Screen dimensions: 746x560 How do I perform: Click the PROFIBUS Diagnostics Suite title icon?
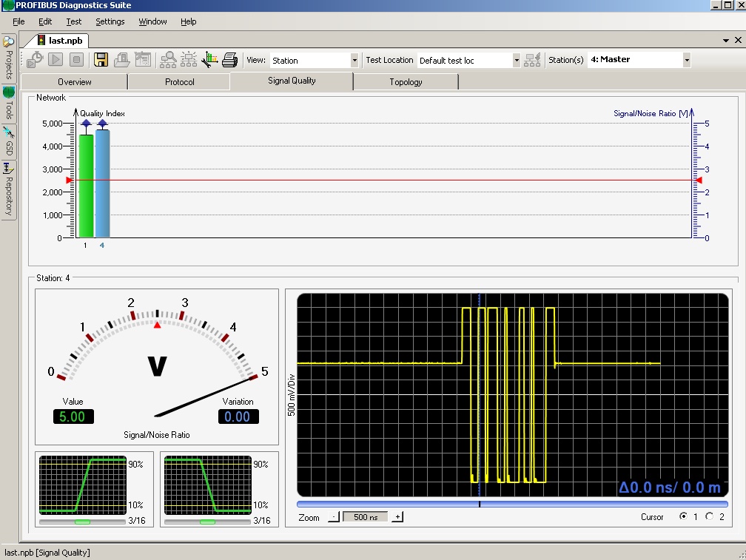(x=8, y=5)
